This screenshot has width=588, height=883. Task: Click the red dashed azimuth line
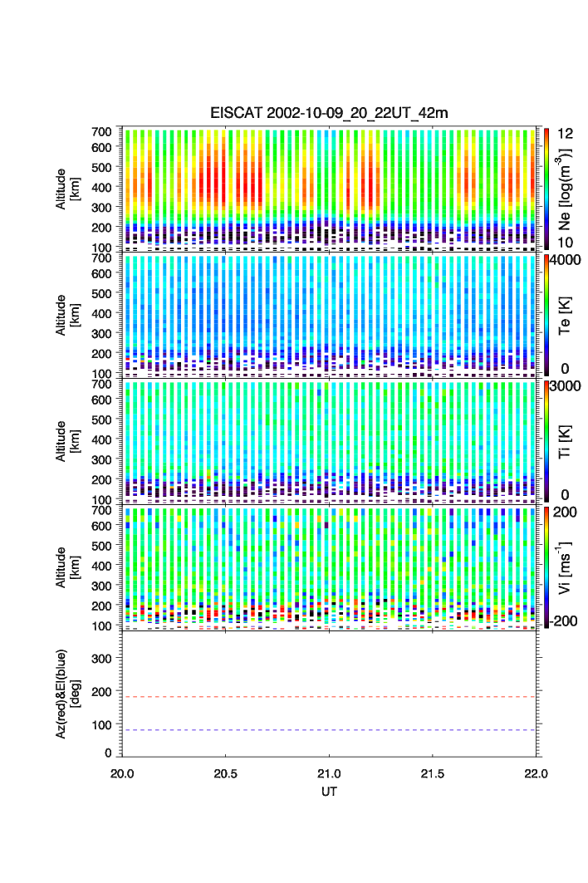coord(331,697)
